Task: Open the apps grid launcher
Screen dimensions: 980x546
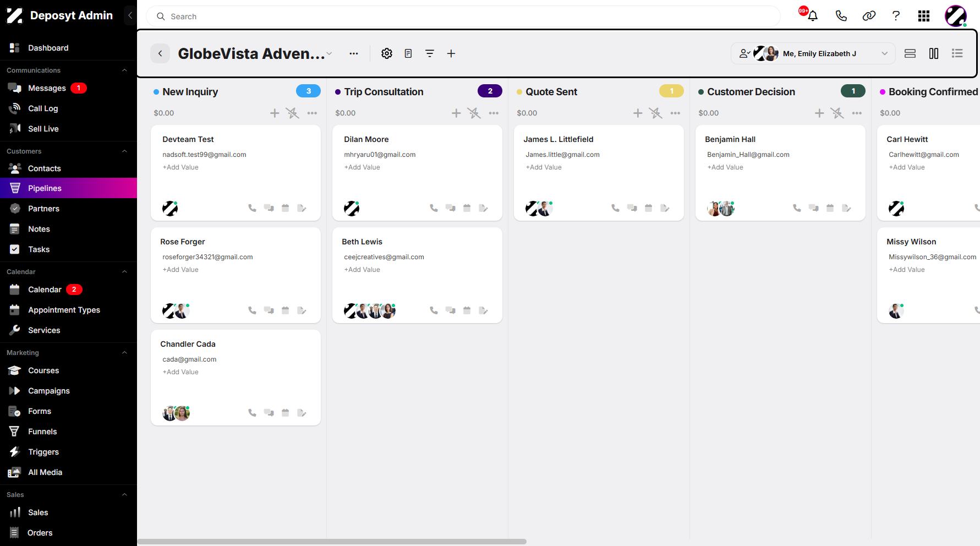Action: tap(924, 16)
